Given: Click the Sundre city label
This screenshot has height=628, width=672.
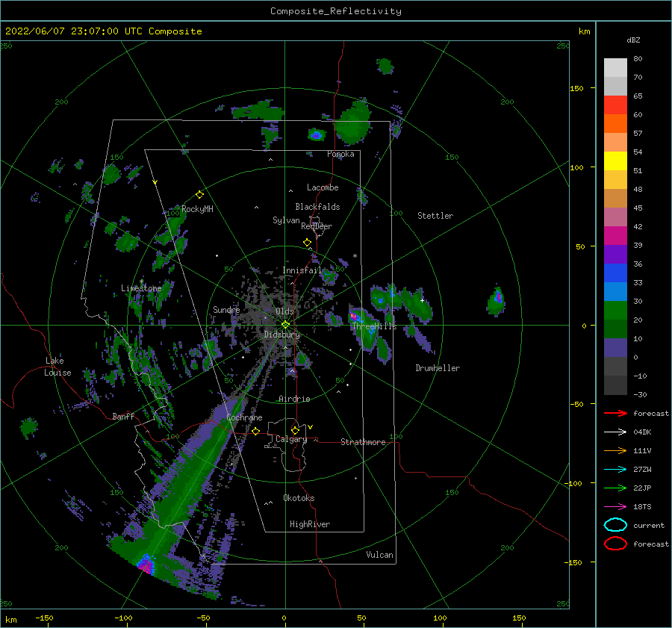Looking at the screenshot, I should coord(226,309).
